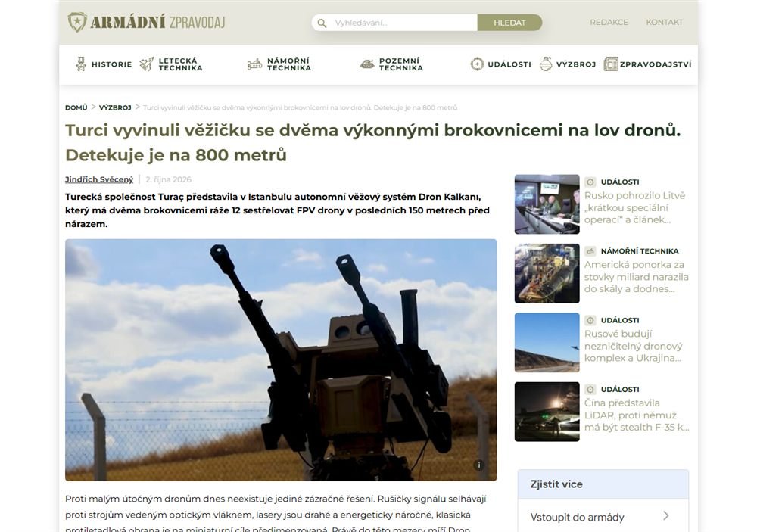757x532 pixels.
Task: Click the info icon on article photo
Action: tap(479, 465)
